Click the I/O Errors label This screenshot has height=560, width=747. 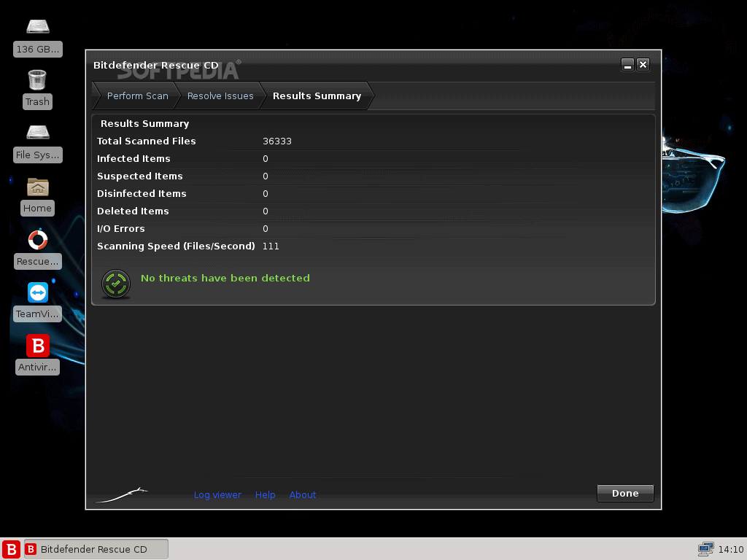[x=120, y=228]
